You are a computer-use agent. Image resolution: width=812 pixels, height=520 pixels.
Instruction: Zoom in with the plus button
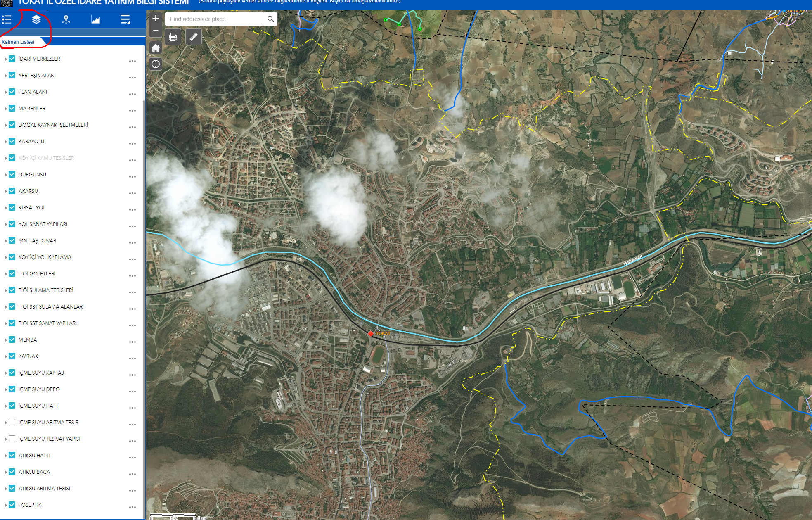click(x=156, y=18)
